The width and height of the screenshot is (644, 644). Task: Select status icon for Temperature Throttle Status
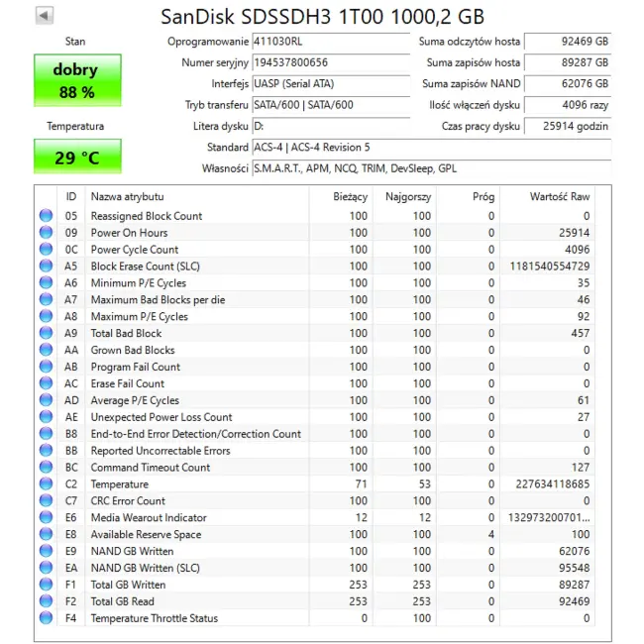pyautogui.click(x=46, y=618)
